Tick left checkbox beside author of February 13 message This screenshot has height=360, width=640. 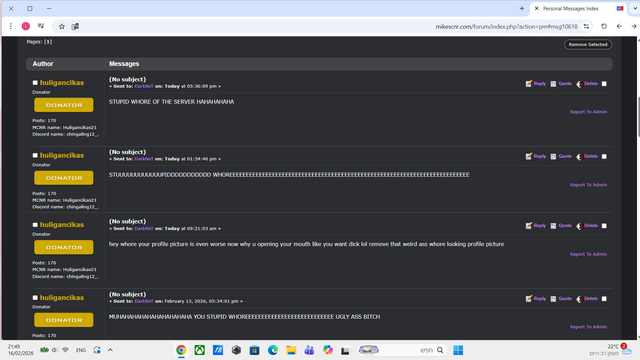35,298
